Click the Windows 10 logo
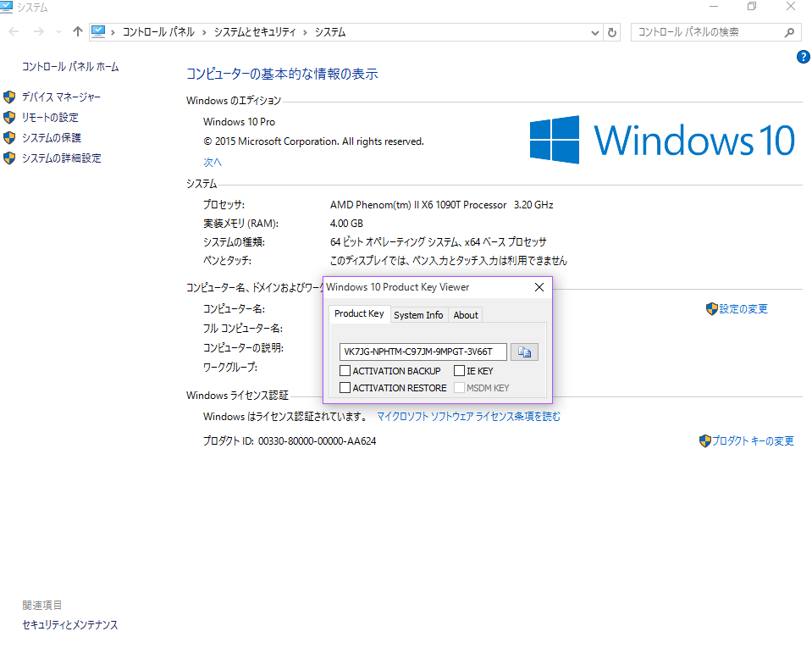Screen dimensions: 812x648 pyautogui.click(x=662, y=140)
